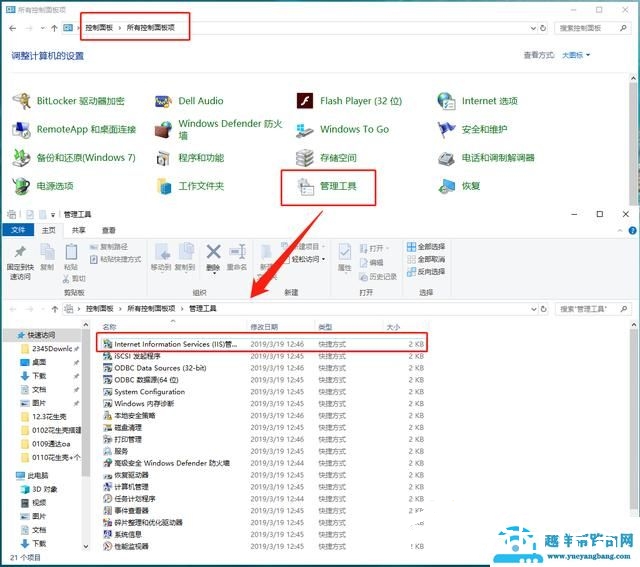Click 属性 checkmark icon in ribbon
Image resolution: width=640 pixels, height=567 pixels.
click(344, 252)
